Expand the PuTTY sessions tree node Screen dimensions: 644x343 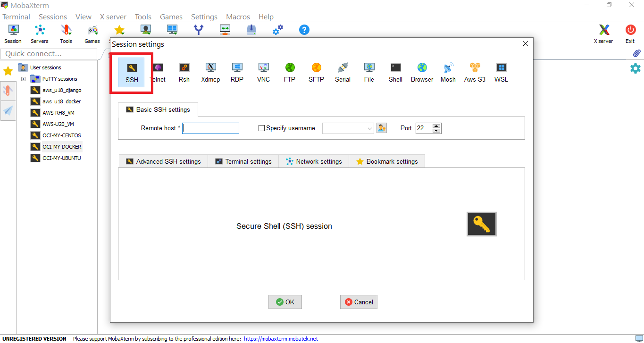click(x=23, y=79)
